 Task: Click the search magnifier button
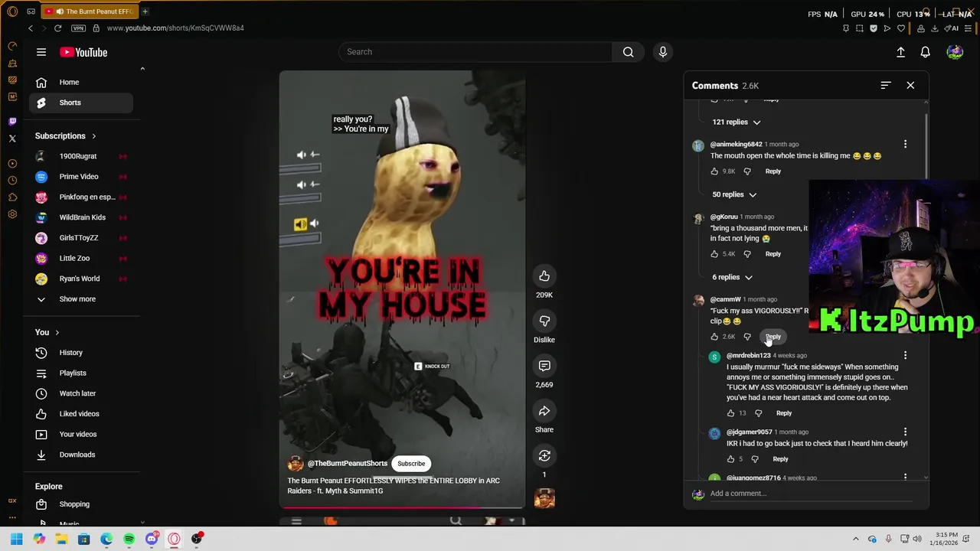click(628, 52)
